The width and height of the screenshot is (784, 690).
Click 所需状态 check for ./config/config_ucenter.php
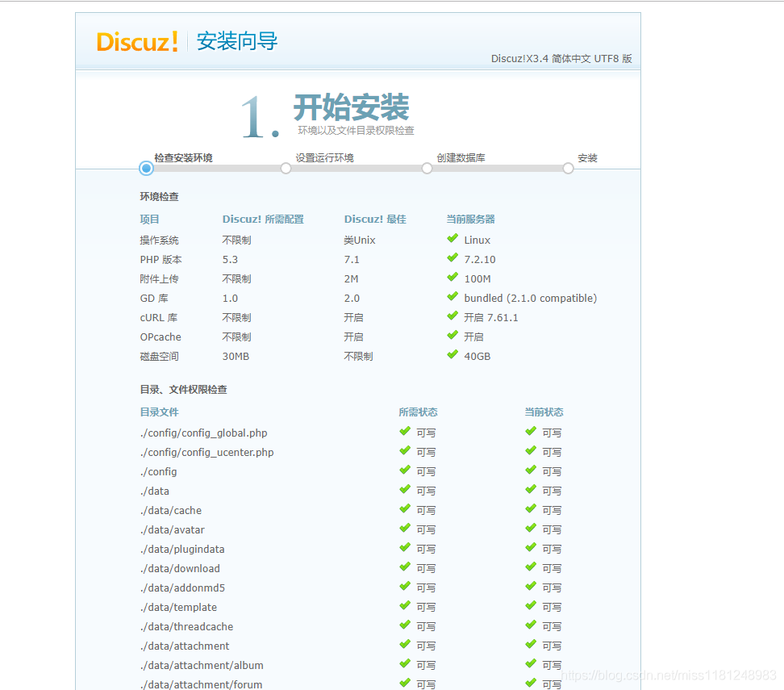405,451
